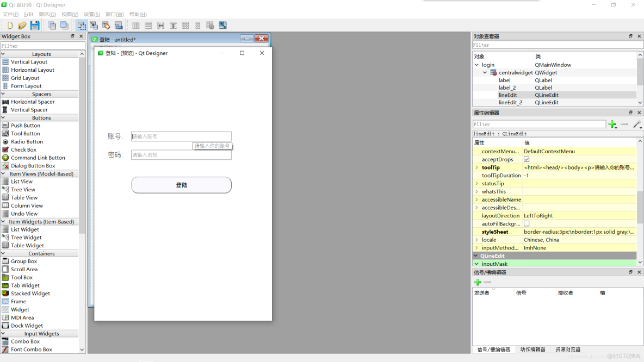Expand the toolTip property row
The width and height of the screenshot is (644, 362).
coord(477,167)
